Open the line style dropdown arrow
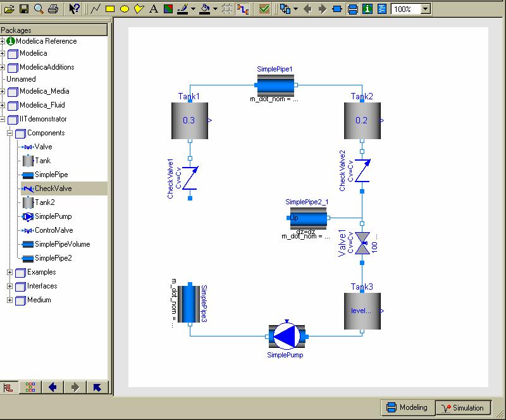 click(x=193, y=9)
